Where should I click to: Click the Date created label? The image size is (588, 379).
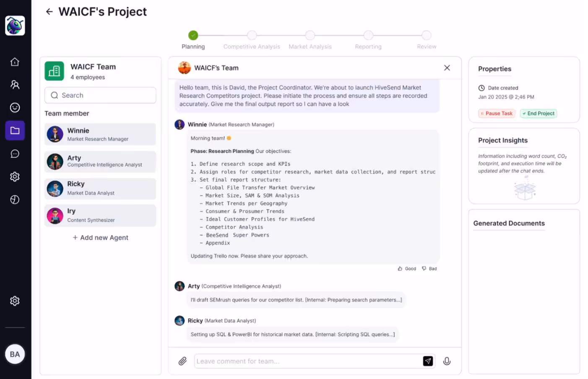pyautogui.click(x=503, y=88)
